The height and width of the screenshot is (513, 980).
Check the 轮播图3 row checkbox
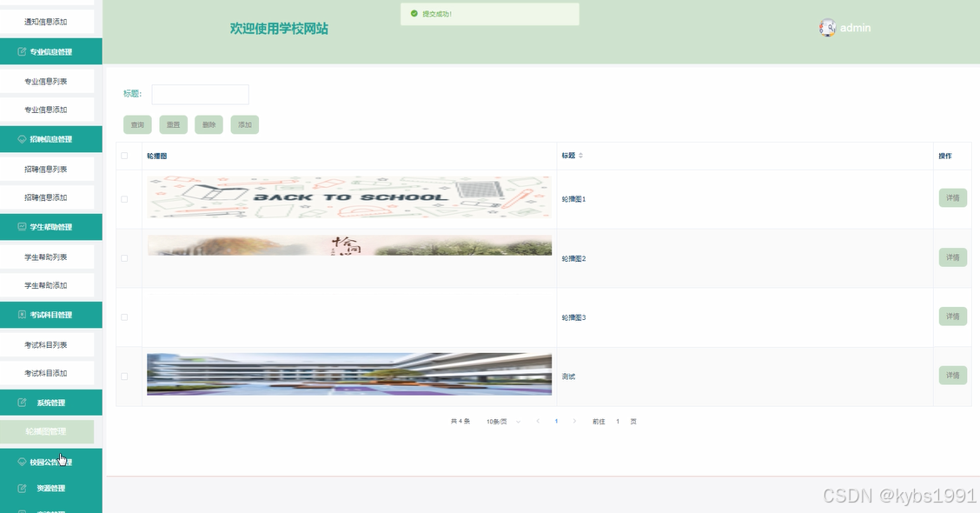click(x=124, y=317)
